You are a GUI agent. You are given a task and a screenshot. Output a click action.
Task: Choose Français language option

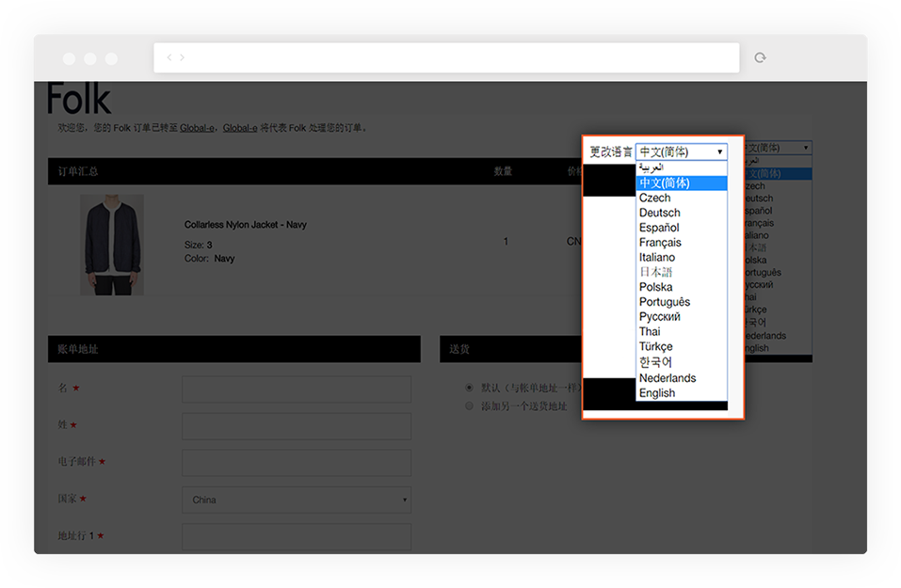pyautogui.click(x=682, y=243)
